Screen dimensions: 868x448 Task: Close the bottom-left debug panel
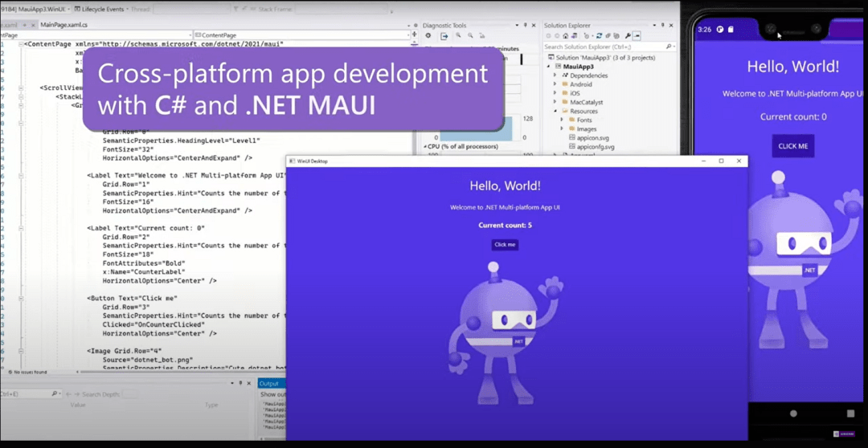click(249, 383)
